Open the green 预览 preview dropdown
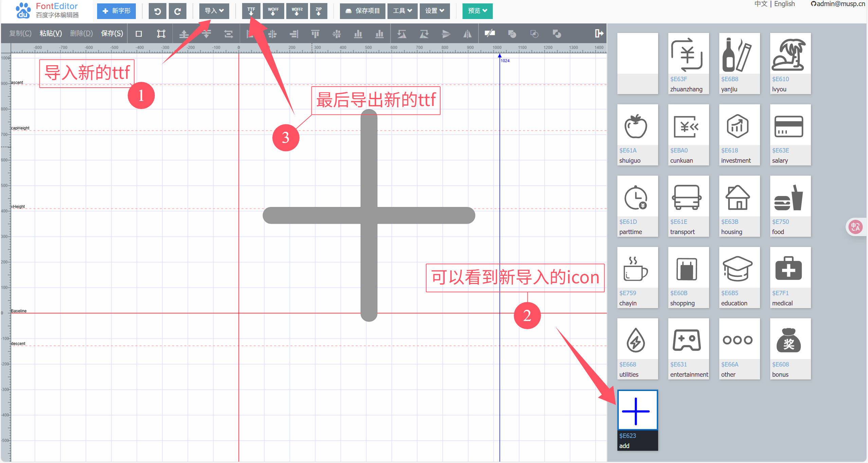The width and height of the screenshot is (868, 463). pyautogui.click(x=477, y=11)
